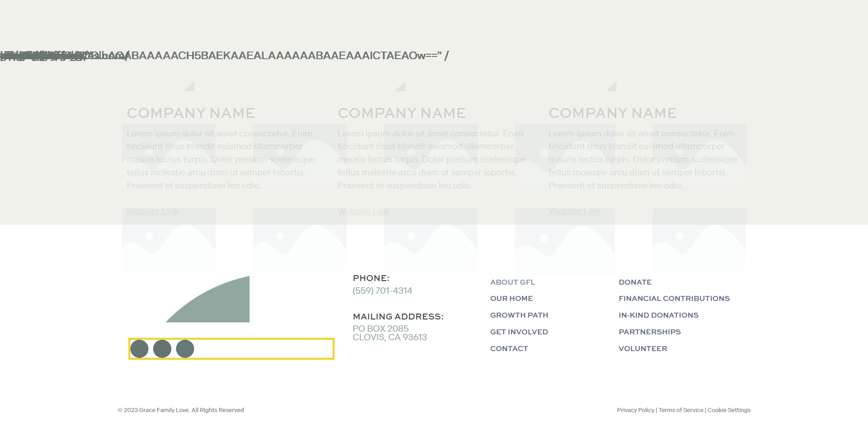Open the Privacy Policy link
The width and height of the screenshot is (868, 427).
[x=636, y=410]
